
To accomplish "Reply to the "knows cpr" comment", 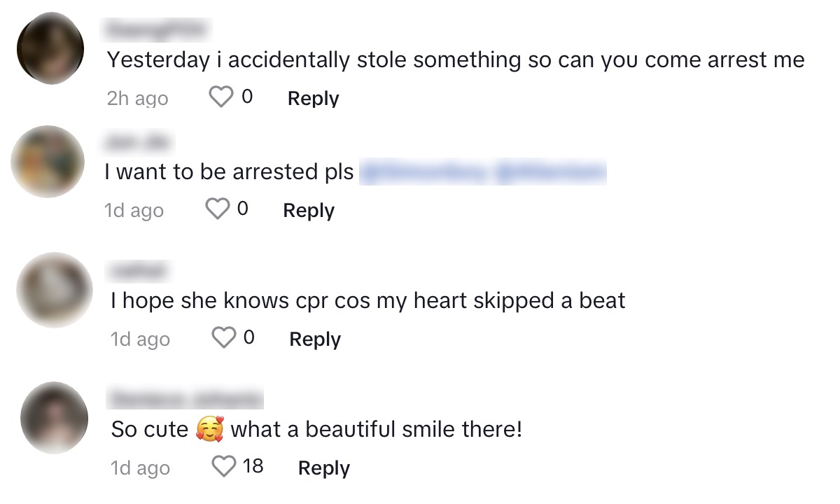I will click(x=315, y=339).
